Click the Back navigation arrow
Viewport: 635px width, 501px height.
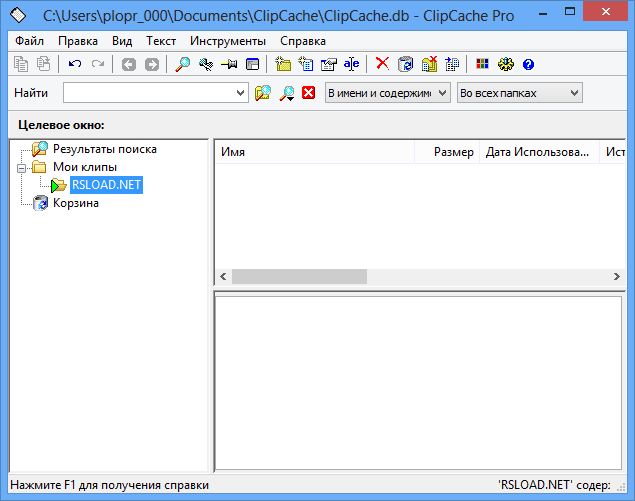129,64
